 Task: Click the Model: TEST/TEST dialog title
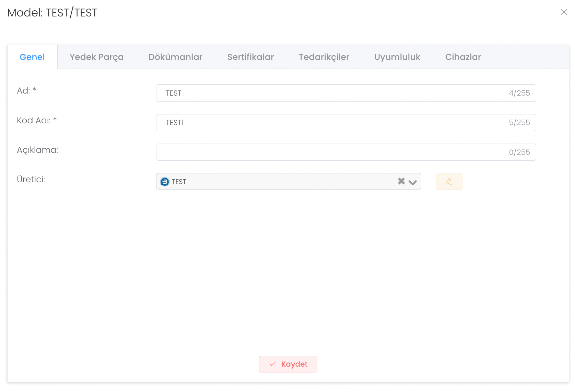52,13
